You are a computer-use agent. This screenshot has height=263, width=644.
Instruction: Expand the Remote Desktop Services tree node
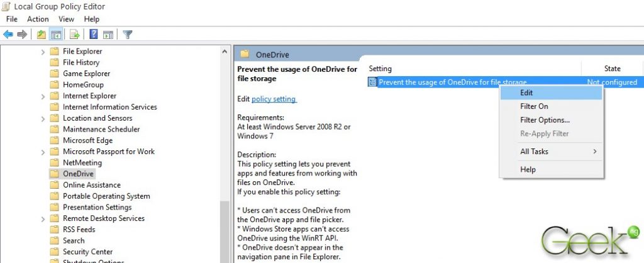coord(43,218)
